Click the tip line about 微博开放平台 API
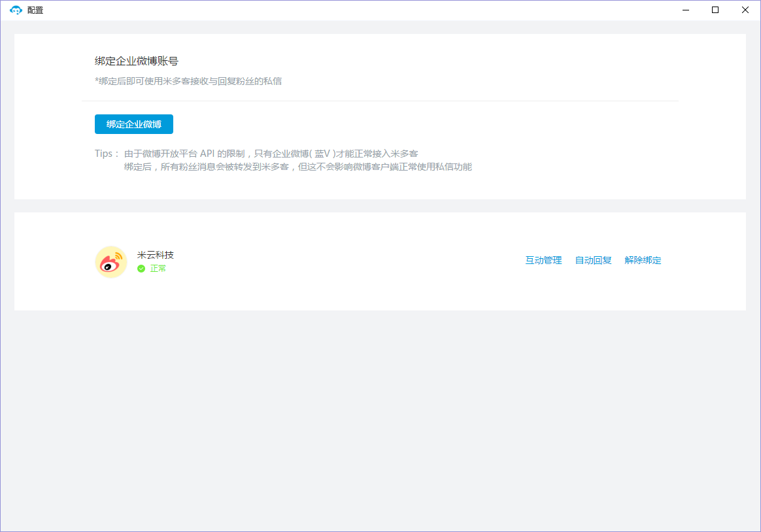The image size is (761, 532). (x=271, y=154)
